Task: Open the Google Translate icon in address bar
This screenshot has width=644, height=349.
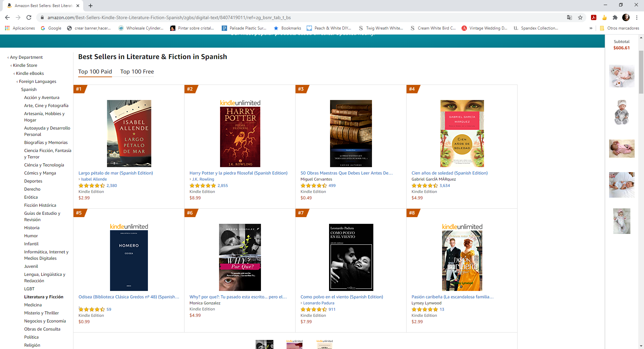Action: click(x=570, y=17)
